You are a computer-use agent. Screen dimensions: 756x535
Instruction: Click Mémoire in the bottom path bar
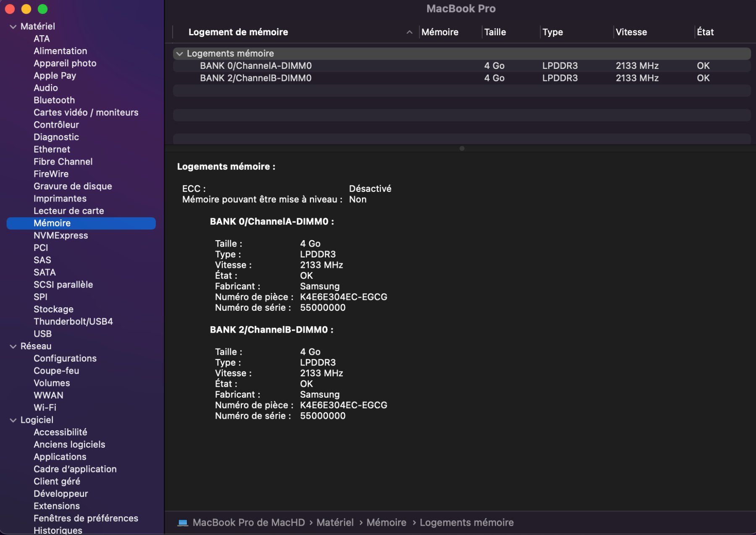tap(386, 523)
